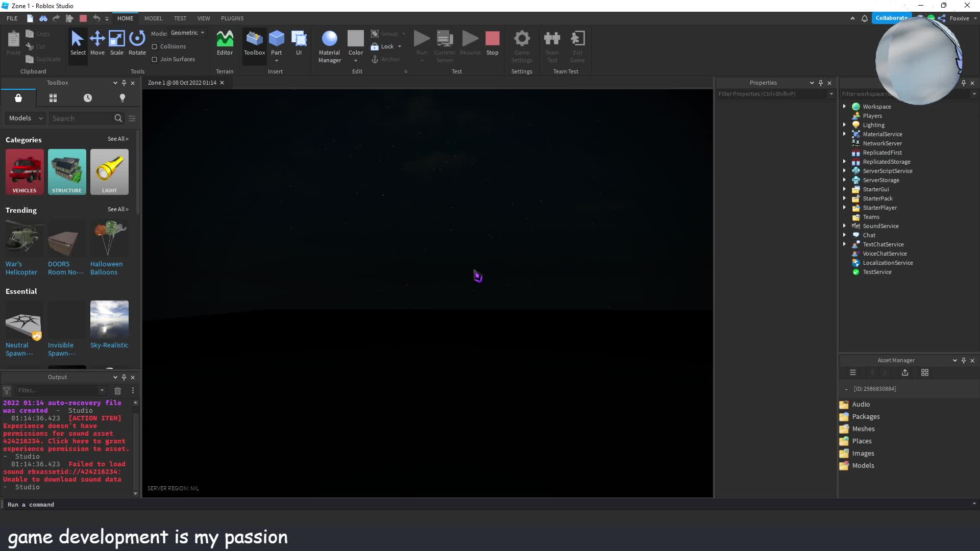Click the HOME ribbon tab
This screenshot has height=551, width=980.
[125, 18]
